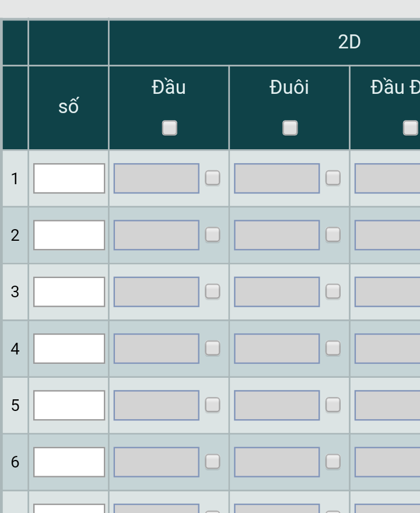
Task: Click the số input field in row 6
Action: click(69, 462)
